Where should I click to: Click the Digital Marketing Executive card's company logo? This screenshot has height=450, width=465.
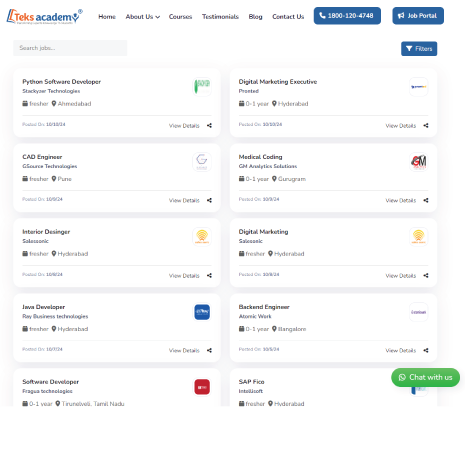click(x=419, y=87)
